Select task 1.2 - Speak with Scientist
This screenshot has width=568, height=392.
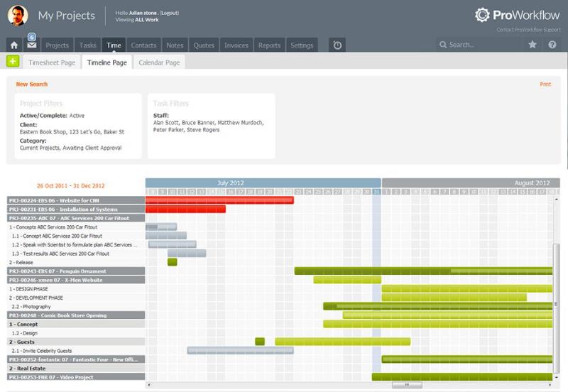[x=76, y=245]
